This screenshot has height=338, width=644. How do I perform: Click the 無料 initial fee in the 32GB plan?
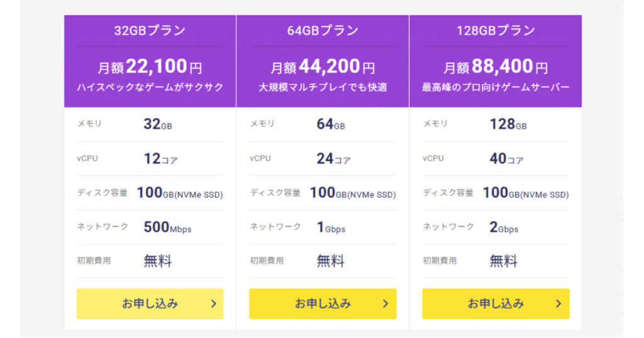(x=158, y=261)
